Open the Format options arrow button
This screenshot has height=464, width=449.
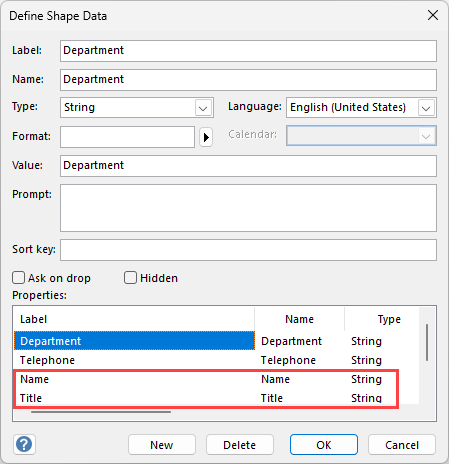point(206,137)
